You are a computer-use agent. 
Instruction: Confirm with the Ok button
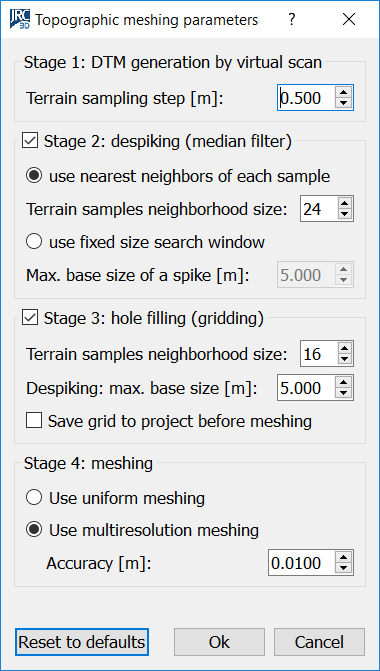pyautogui.click(x=219, y=642)
